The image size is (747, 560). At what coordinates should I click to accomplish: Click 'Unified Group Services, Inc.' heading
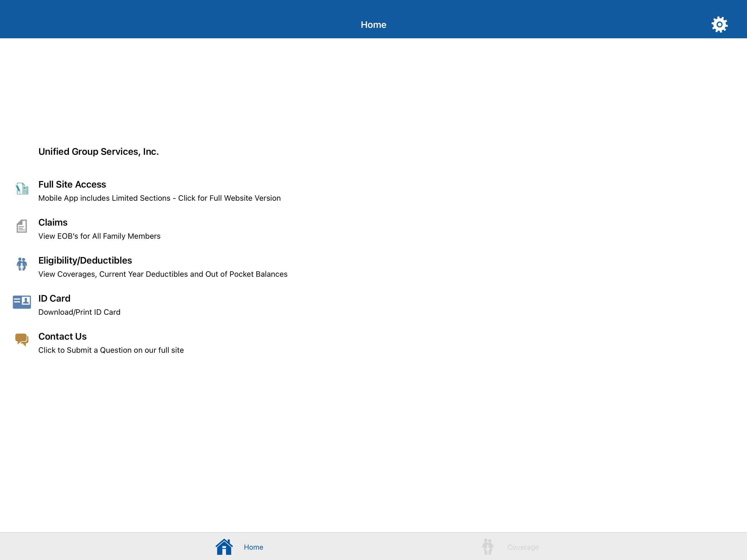[99, 152]
